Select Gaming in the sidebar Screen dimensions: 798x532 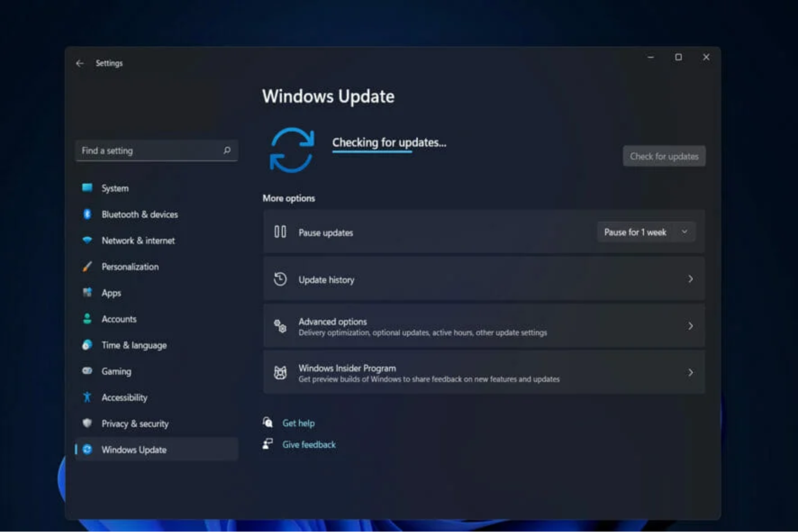pos(157,371)
